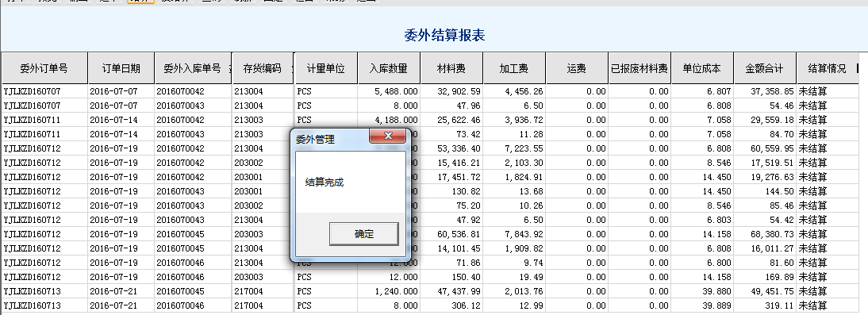Click the 加工费 column header

tap(513, 69)
